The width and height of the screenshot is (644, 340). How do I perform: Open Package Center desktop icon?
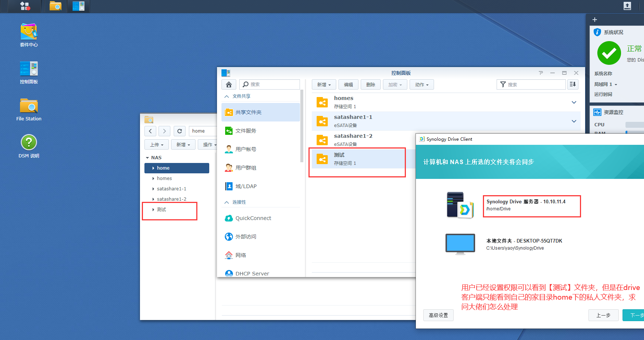point(29,35)
